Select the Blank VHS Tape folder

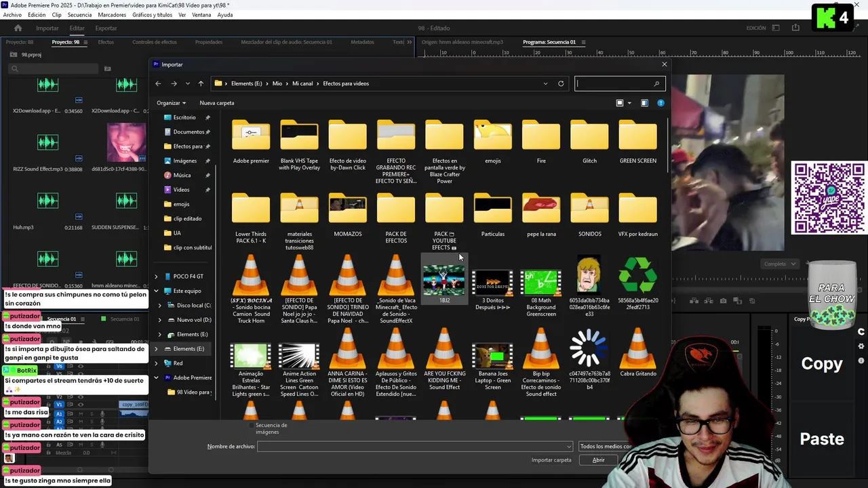click(x=299, y=146)
